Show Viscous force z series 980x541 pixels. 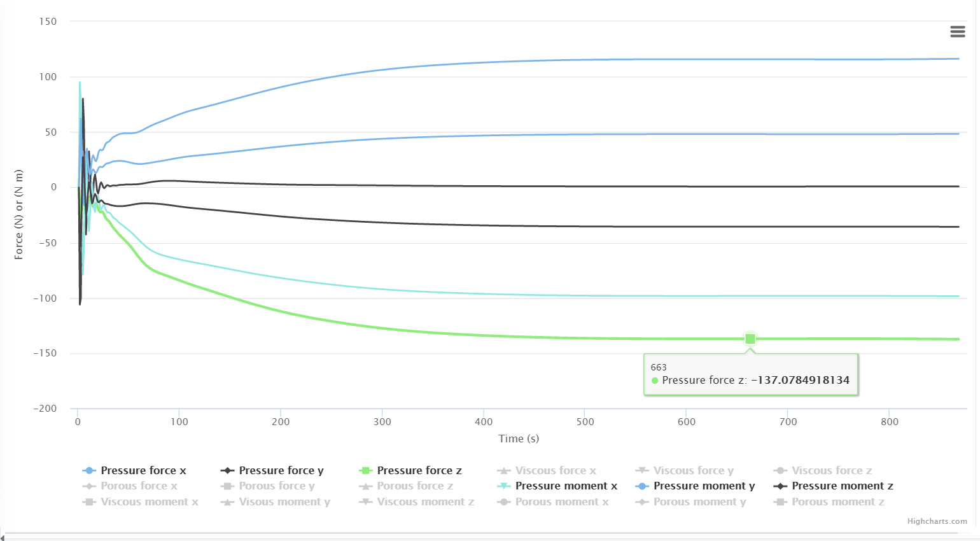pyautogui.click(x=831, y=471)
